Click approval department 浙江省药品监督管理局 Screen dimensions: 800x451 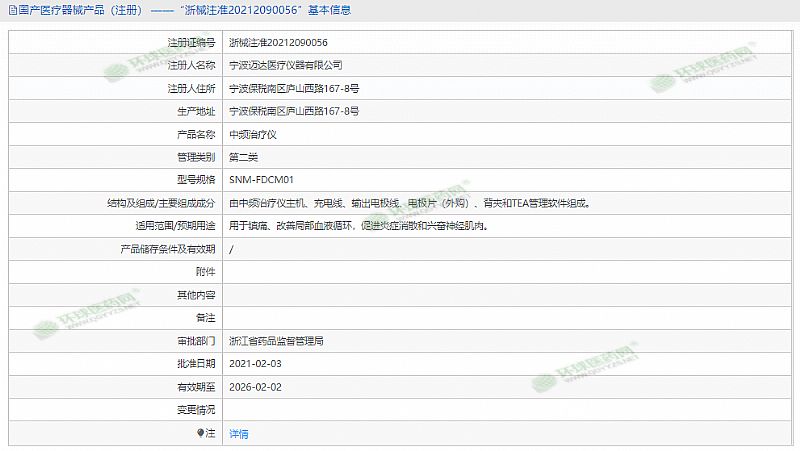pos(276,341)
